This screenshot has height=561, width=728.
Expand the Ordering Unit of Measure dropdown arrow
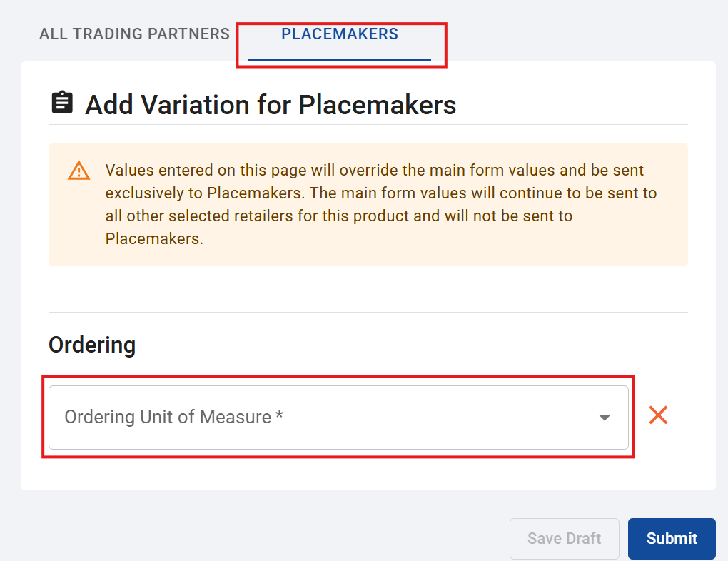604,418
